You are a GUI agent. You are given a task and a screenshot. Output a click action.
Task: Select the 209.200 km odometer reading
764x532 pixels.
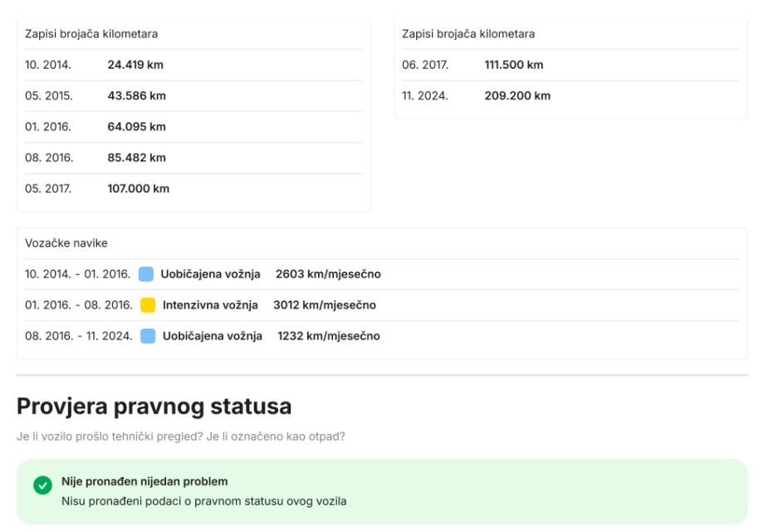517,95
